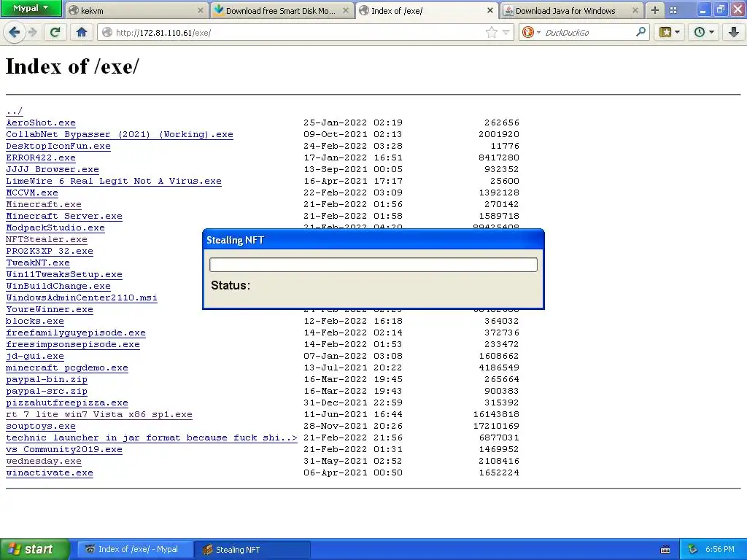
Task: Click minecraft pcgdemo.exe link
Action: coord(66,367)
